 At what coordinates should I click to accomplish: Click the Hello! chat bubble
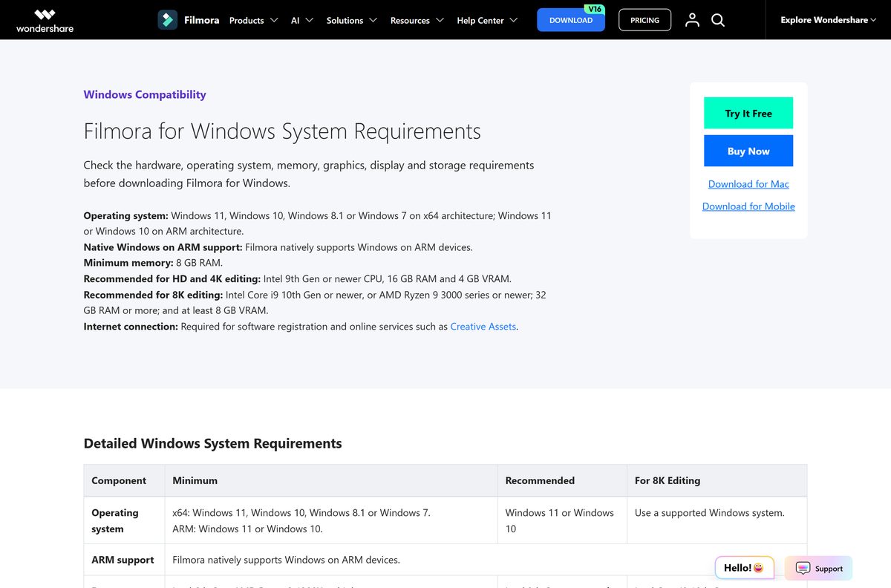[745, 568]
